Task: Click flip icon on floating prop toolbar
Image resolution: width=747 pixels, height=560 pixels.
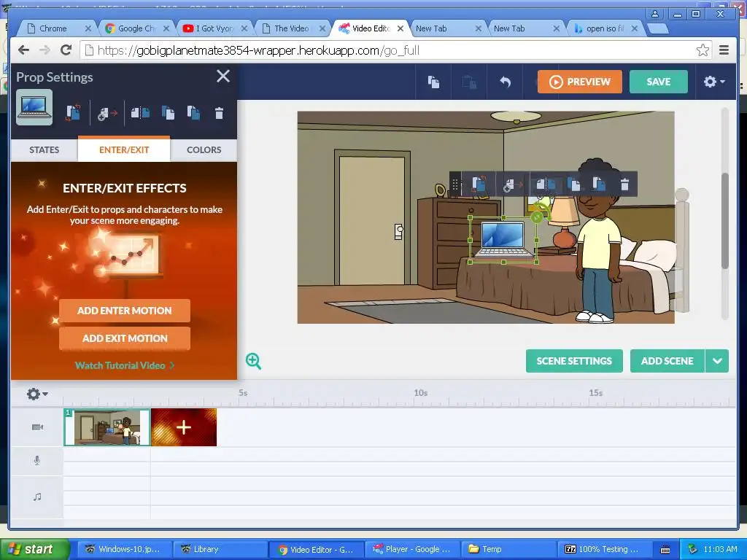Action: 546,184
